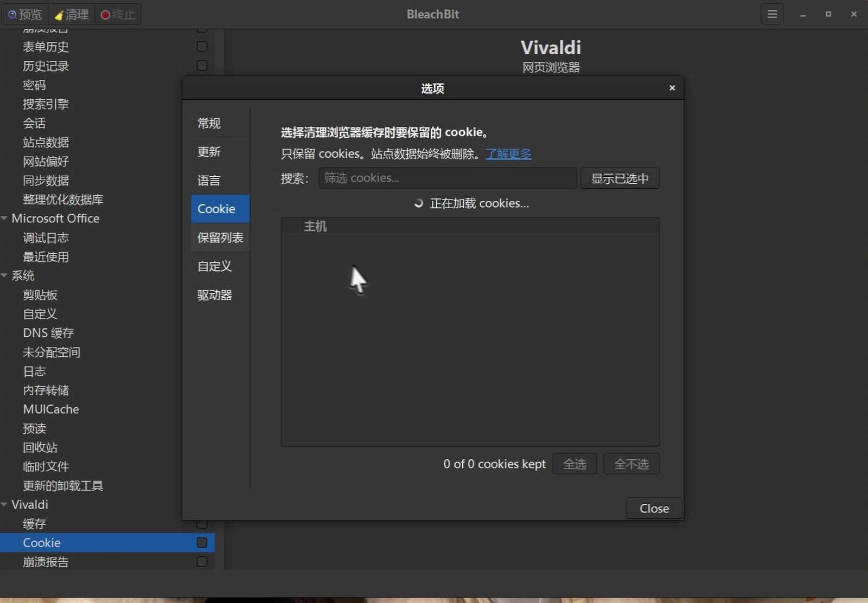This screenshot has height=603, width=868.
Task: Select MUICache tree item
Action: [x=51, y=409]
